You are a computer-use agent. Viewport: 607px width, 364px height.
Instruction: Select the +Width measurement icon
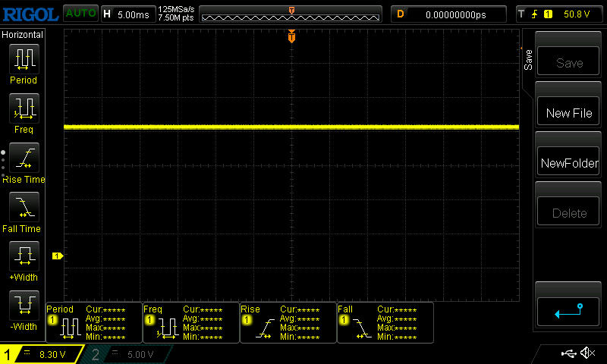(23, 256)
